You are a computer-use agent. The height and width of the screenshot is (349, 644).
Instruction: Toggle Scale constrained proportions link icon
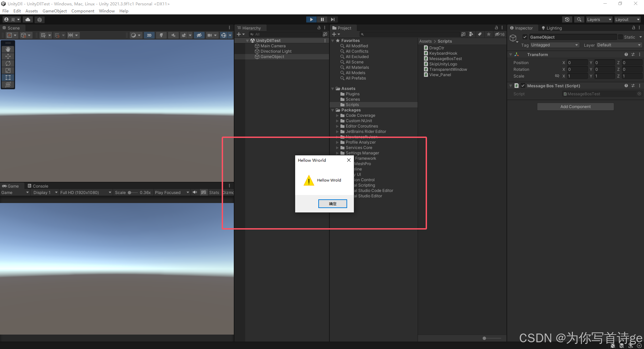(x=557, y=76)
